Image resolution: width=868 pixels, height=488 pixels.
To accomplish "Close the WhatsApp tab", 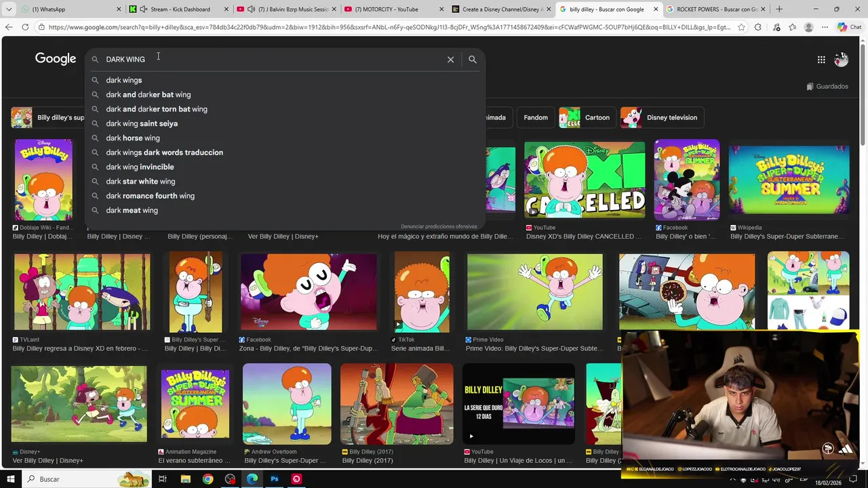I will point(119,9).
